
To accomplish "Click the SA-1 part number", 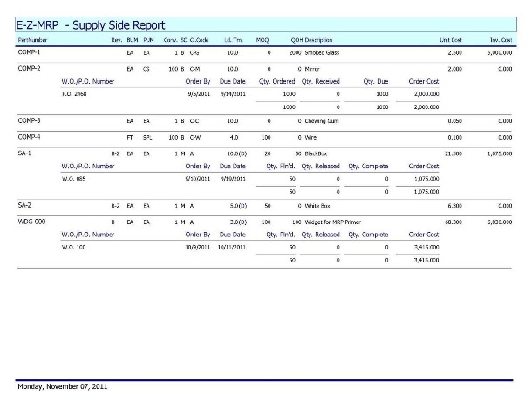I will pos(24,153).
